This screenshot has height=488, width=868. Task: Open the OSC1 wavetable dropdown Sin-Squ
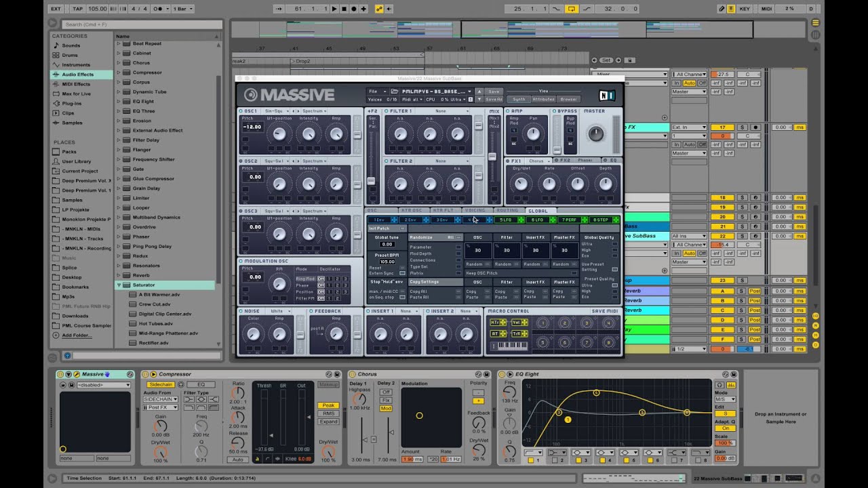[x=275, y=111]
